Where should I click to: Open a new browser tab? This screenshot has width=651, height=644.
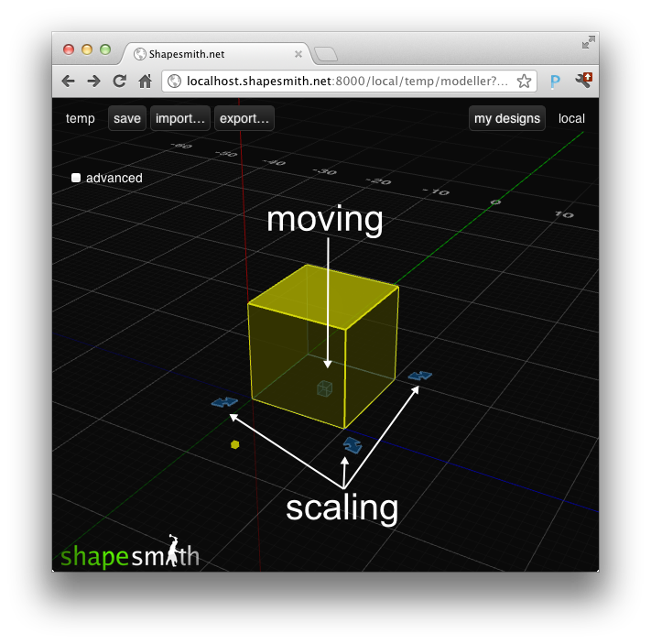(x=325, y=55)
